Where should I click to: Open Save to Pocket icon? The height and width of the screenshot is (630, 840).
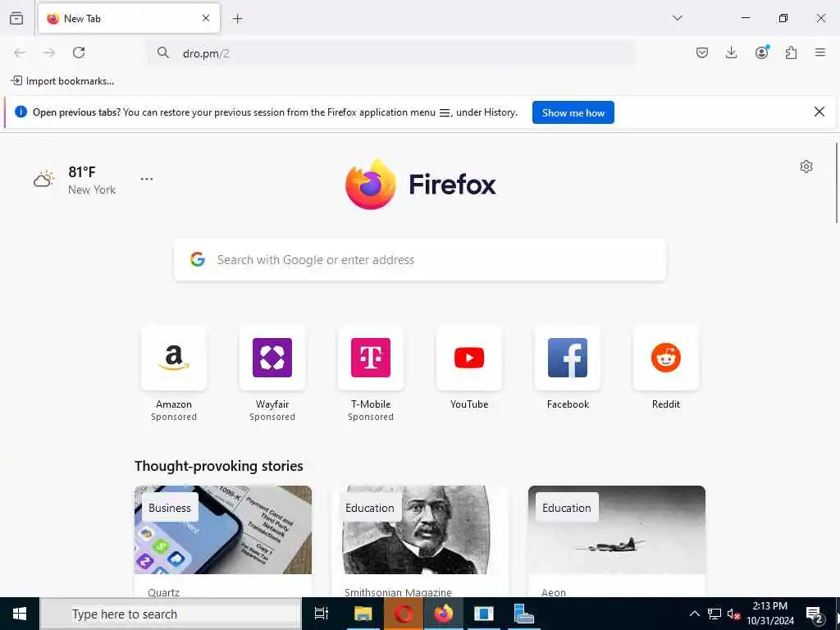pyautogui.click(x=702, y=52)
